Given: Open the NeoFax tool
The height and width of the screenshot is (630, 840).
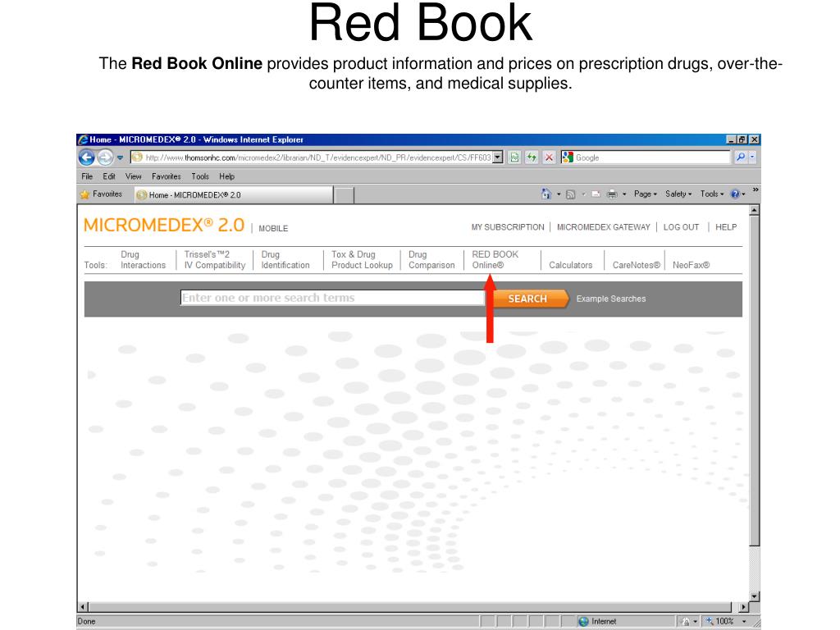Looking at the screenshot, I should (691, 265).
